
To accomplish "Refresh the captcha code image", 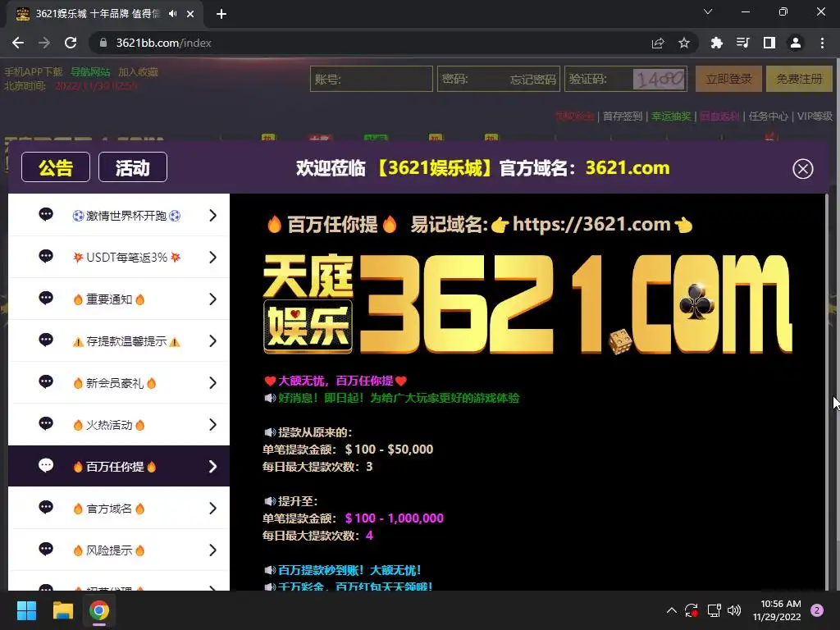I will coord(660,80).
